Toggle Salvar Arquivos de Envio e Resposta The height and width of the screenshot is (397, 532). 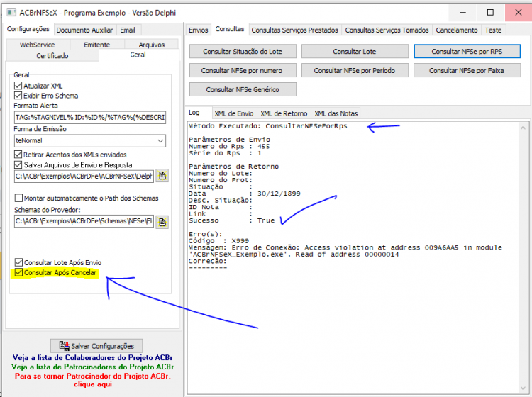click(x=18, y=165)
